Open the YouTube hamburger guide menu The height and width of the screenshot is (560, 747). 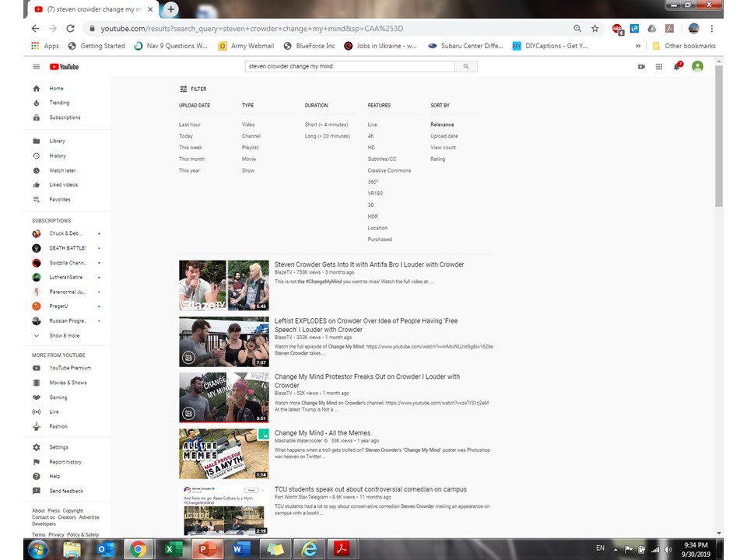pyautogui.click(x=37, y=67)
